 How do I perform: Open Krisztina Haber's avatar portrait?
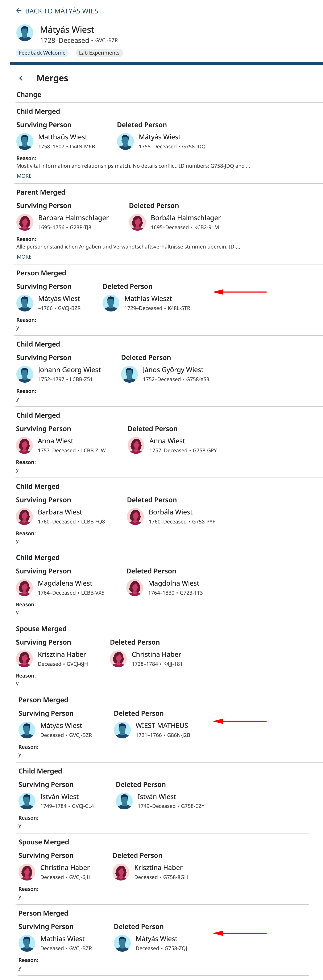point(24,658)
